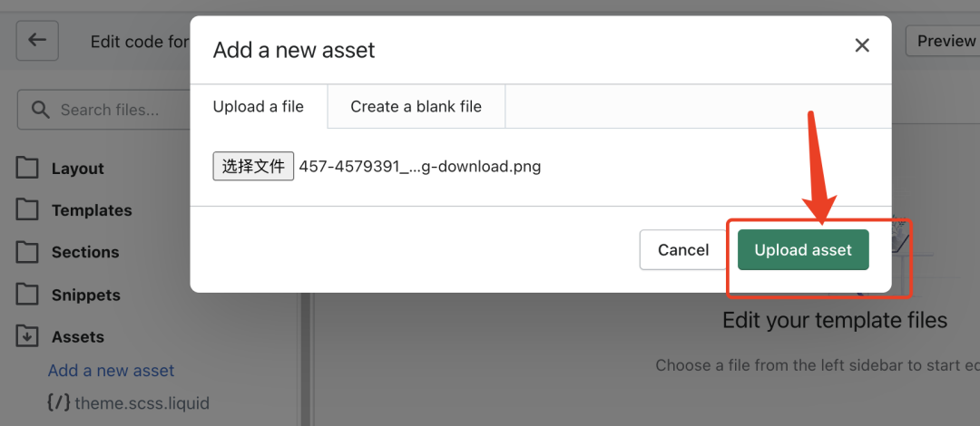Click the Layout folder icon
This screenshot has width=980, height=426.
[27, 168]
